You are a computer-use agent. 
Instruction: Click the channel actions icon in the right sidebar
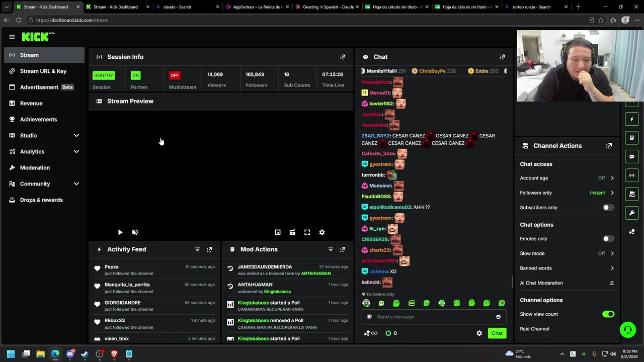pos(632,194)
